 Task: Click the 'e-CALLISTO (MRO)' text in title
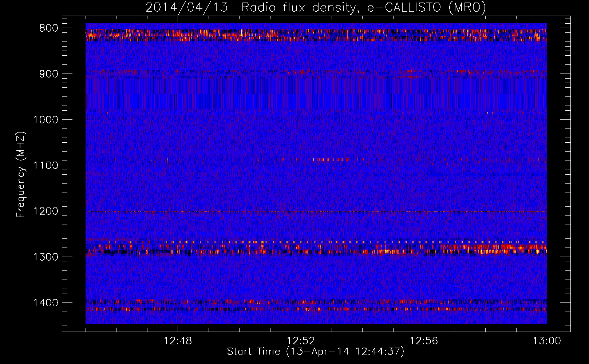coord(426,8)
